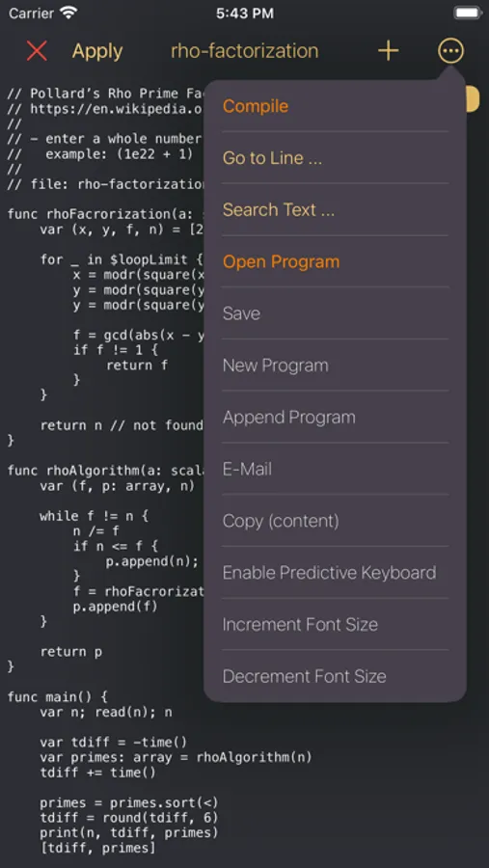489x868 pixels.
Task: Select Go to Line ... menu entry
Action: (x=335, y=158)
